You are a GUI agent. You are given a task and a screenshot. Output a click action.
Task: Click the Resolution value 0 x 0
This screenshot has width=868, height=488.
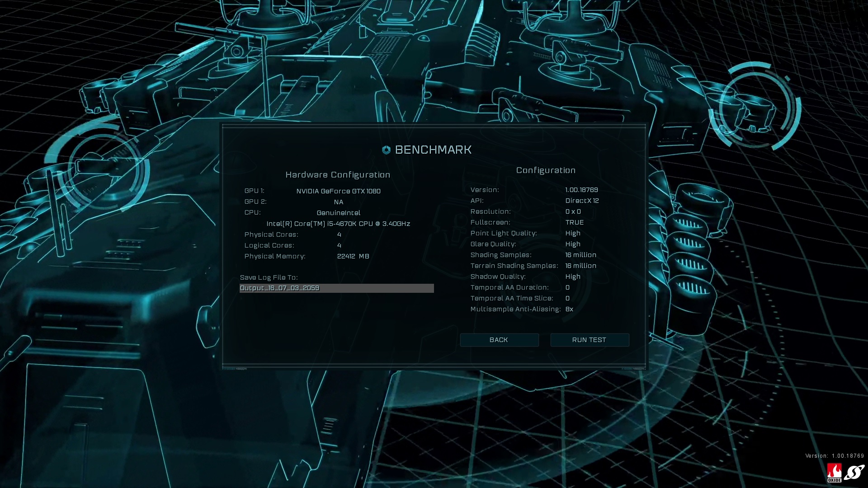(573, 211)
